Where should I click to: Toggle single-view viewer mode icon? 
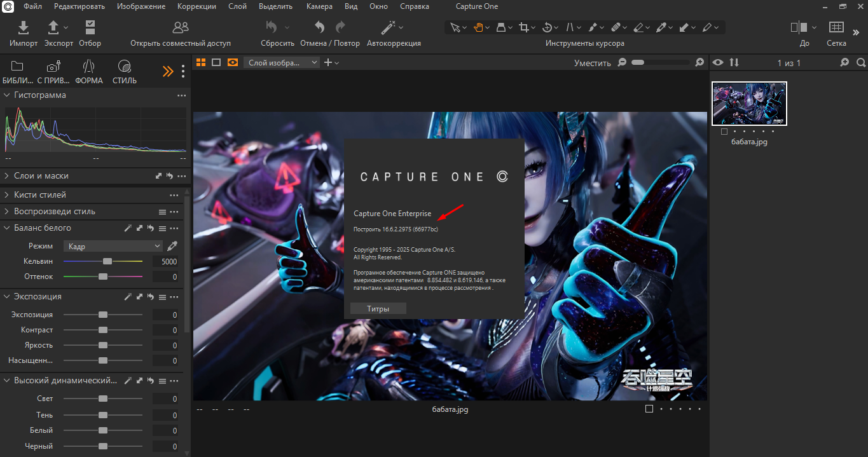[216, 62]
